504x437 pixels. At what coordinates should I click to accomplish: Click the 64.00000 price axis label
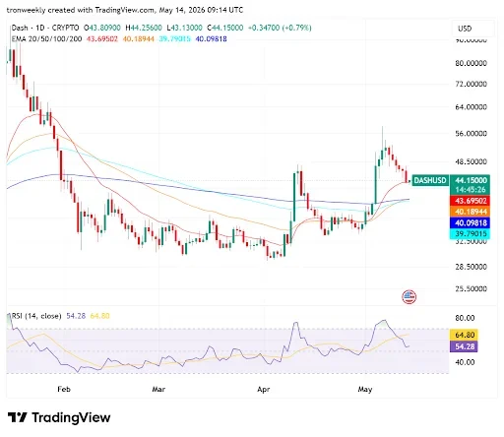coord(471,107)
